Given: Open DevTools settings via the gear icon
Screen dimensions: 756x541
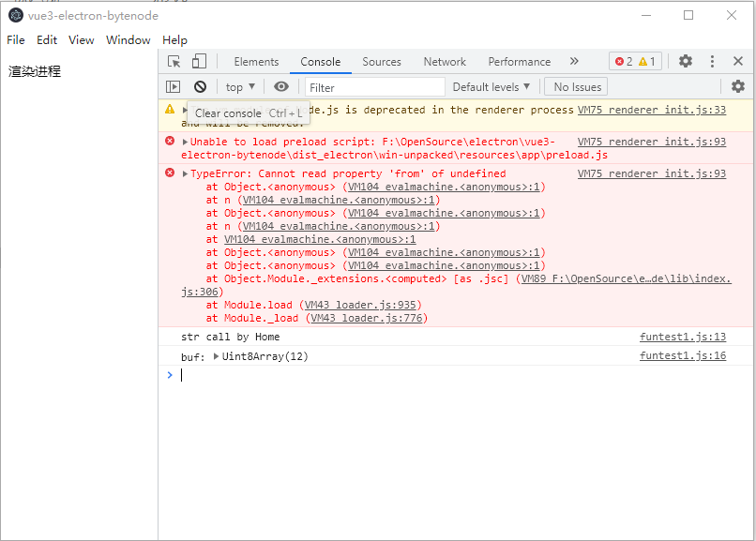Looking at the screenshot, I should tap(685, 61).
